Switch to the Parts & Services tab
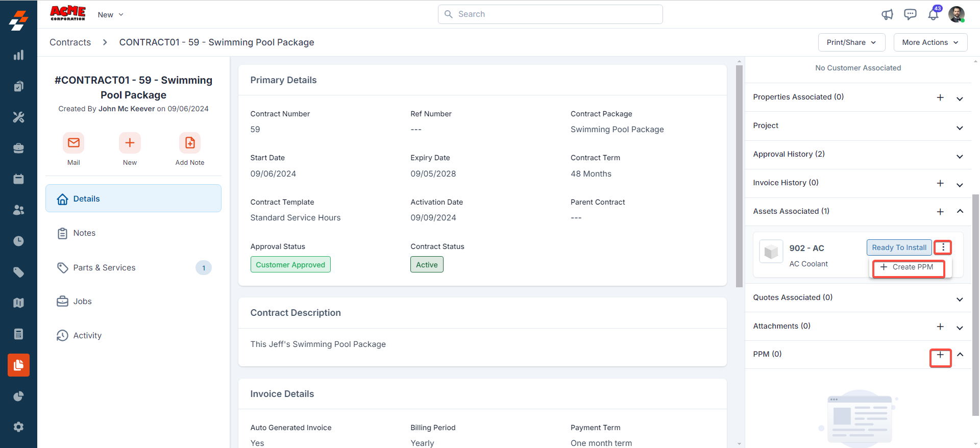 [104, 267]
